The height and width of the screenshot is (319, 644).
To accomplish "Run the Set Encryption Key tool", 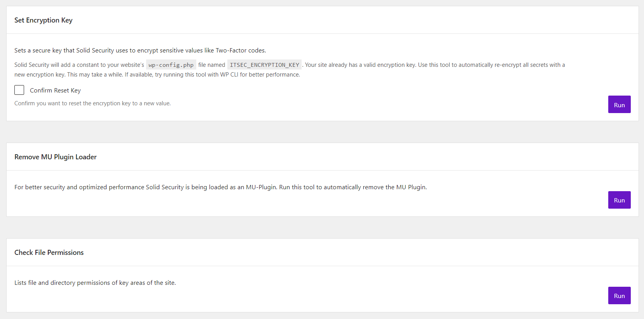I will 619,105.
